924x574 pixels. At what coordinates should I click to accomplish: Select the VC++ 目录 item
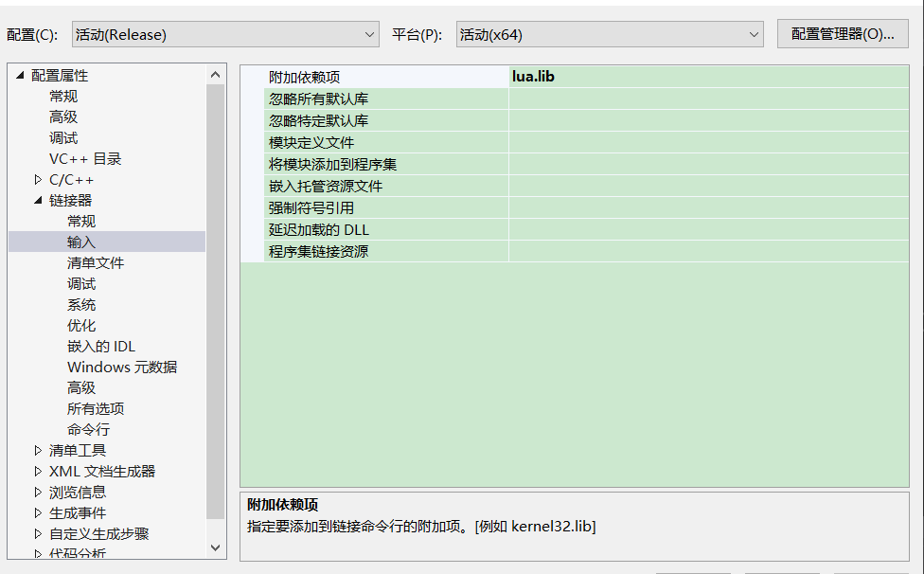[x=85, y=158]
